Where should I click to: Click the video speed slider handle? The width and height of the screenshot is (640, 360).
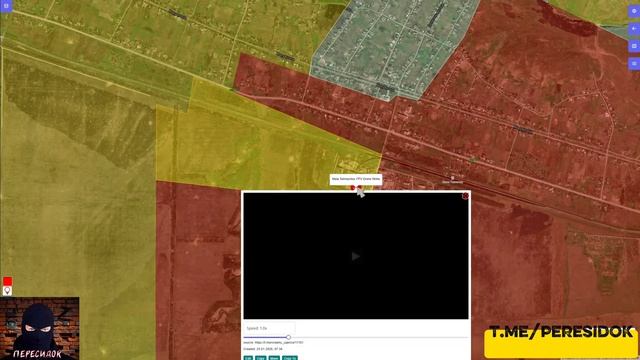(x=288, y=337)
